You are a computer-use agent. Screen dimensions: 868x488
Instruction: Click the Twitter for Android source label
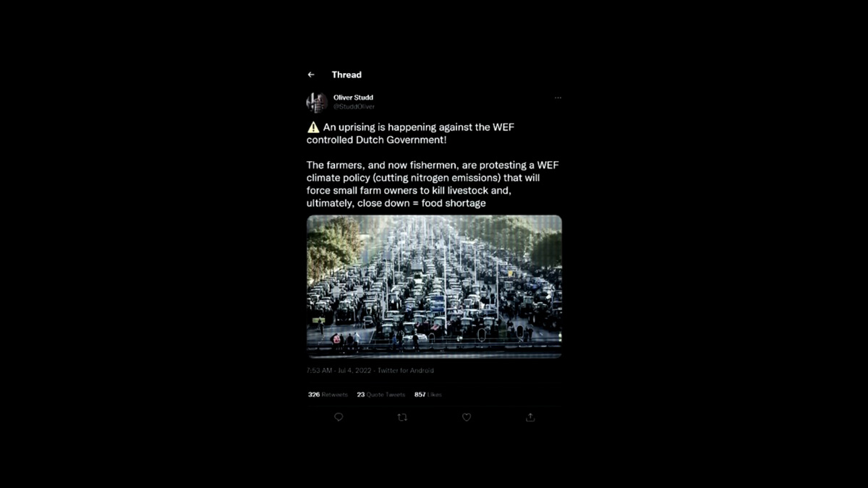pyautogui.click(x=407, y=371)
